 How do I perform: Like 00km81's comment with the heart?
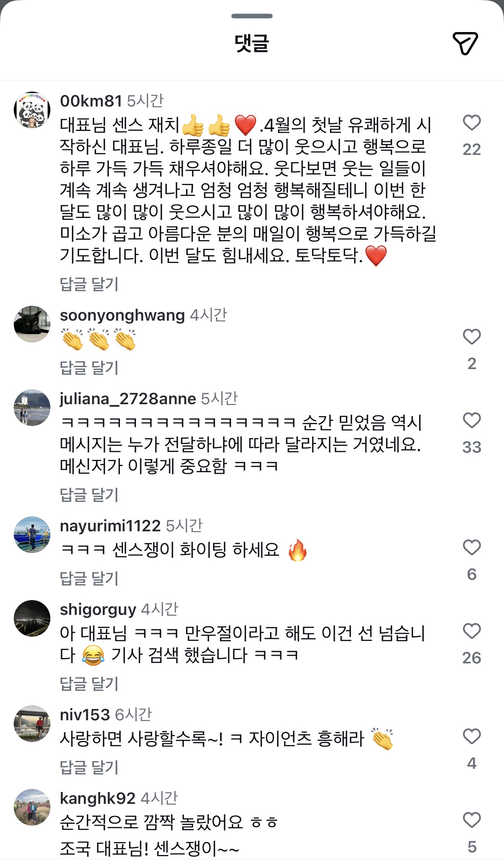click(x=472, y=123)
